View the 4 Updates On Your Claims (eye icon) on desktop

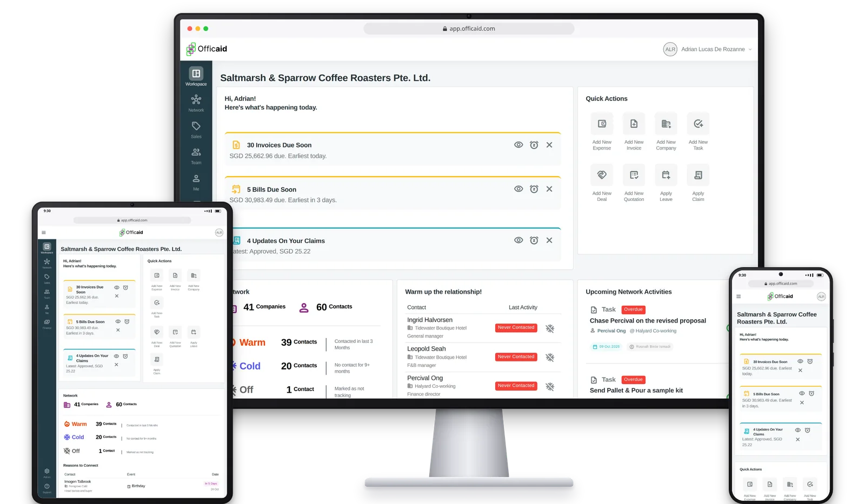(518, 240)
